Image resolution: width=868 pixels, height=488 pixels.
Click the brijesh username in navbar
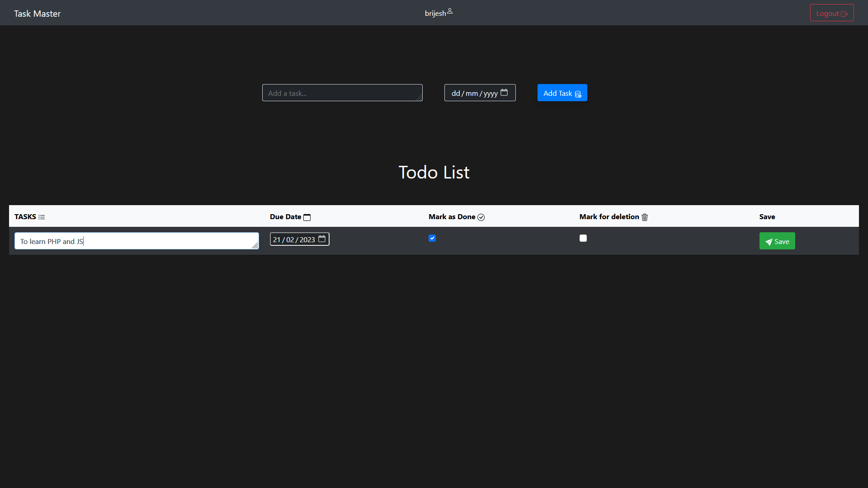[x=435, y=14]
